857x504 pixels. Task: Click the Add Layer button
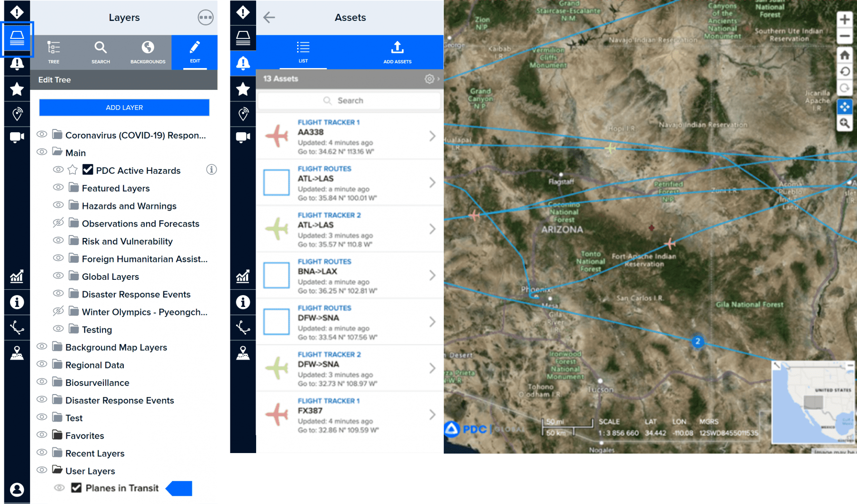click(124, 108)
